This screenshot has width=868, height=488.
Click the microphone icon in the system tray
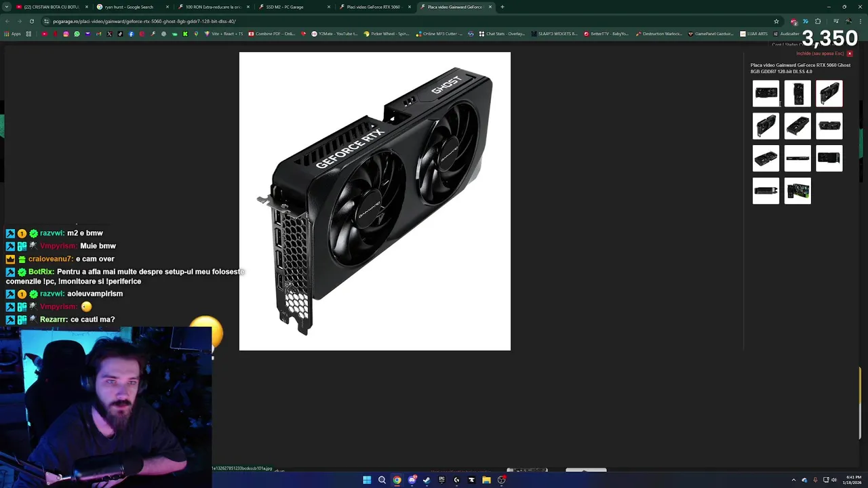click(815, 480)
